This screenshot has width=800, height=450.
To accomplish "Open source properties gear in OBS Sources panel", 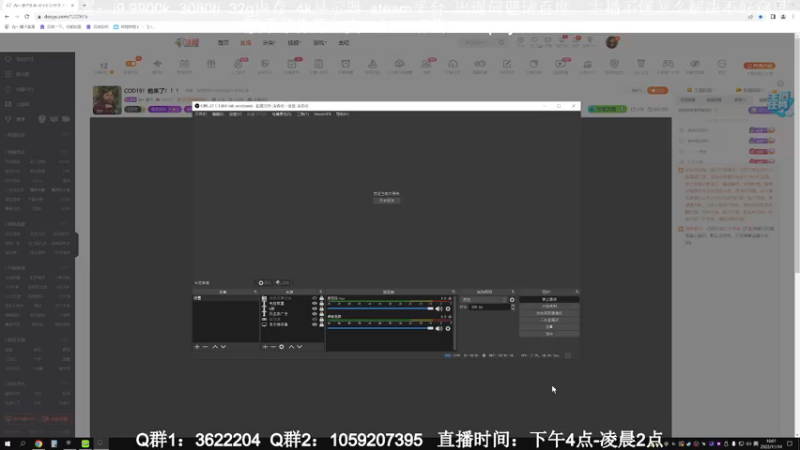I will (281, 347).
